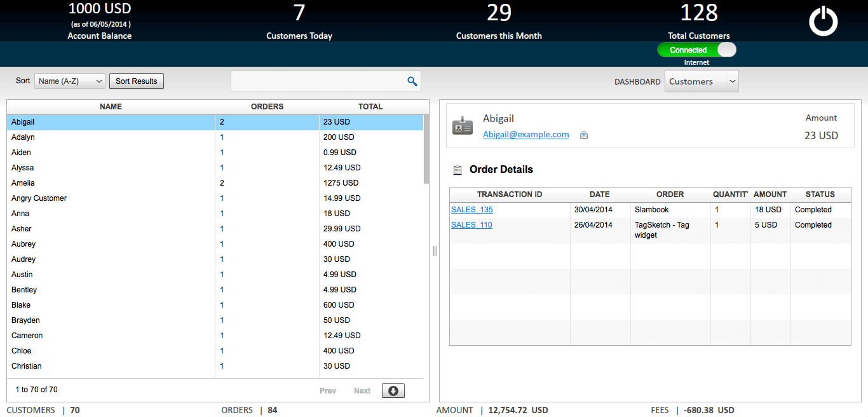
Task: Open the SALES_110 transaction link
Action: pyautogui.click(x=471, y=225)
